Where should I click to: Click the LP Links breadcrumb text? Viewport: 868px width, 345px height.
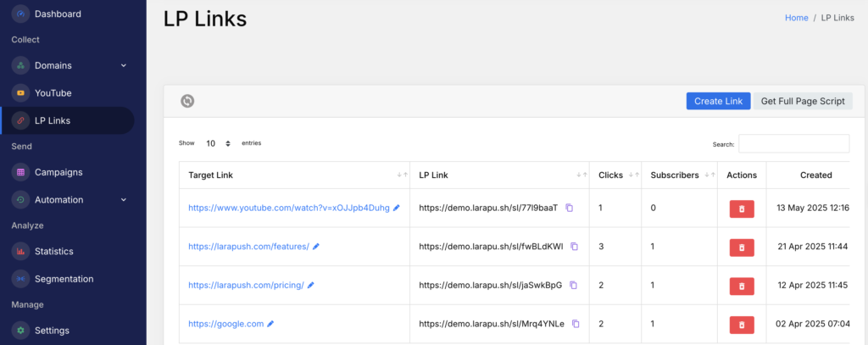[837, 18]
